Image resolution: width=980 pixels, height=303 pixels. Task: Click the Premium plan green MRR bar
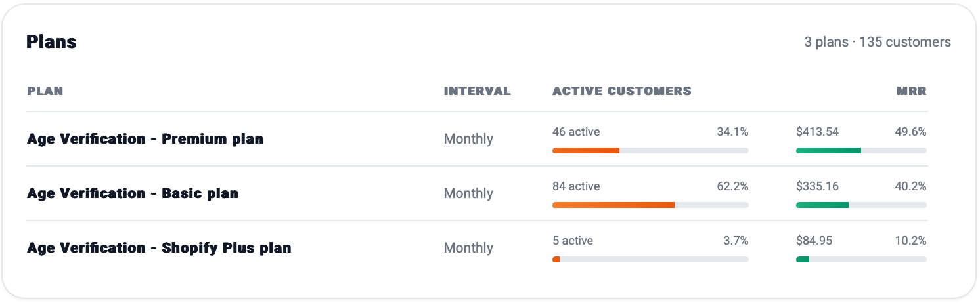(x=861, y=151)
